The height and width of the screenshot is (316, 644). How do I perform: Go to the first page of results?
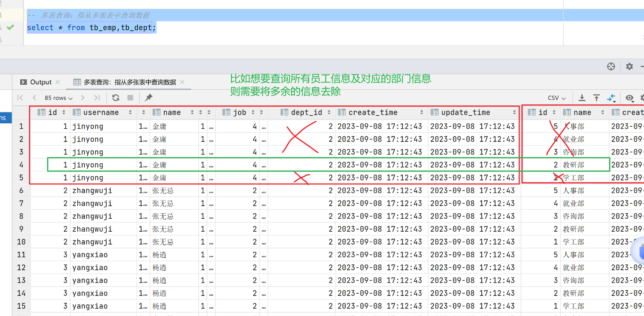click(x=20, y=98)
